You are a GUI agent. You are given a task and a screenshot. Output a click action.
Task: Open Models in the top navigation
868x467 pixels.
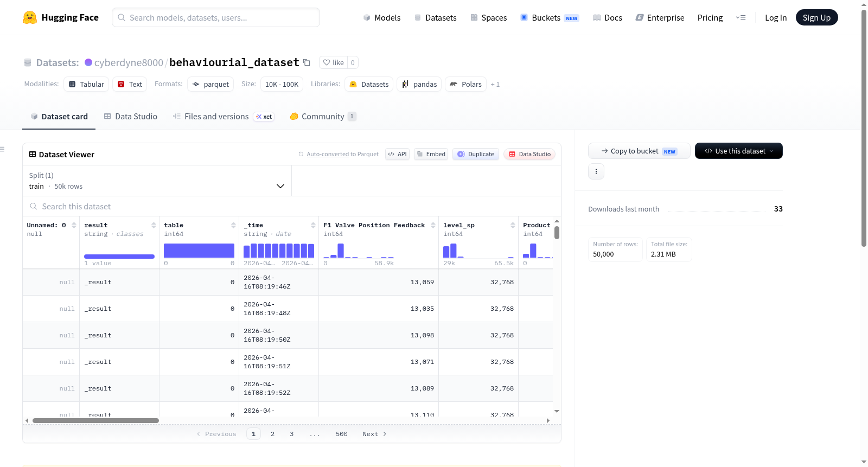pos(382,17)
